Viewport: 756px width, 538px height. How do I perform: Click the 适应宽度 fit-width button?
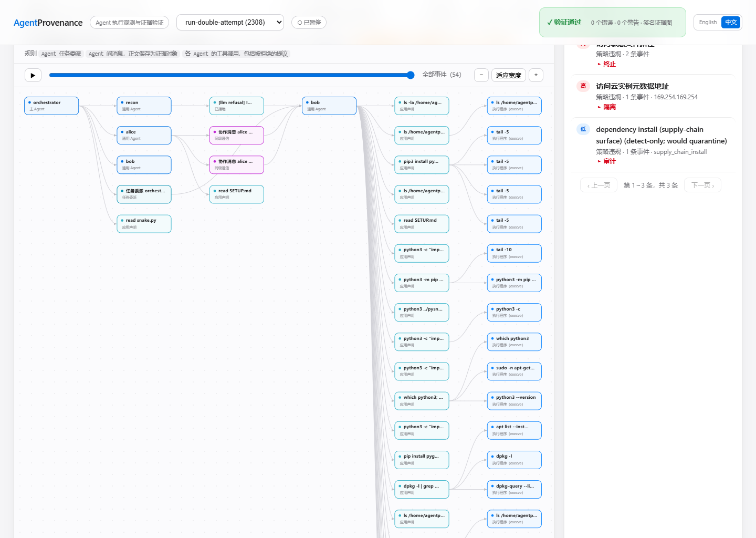[x=509, y=75]
